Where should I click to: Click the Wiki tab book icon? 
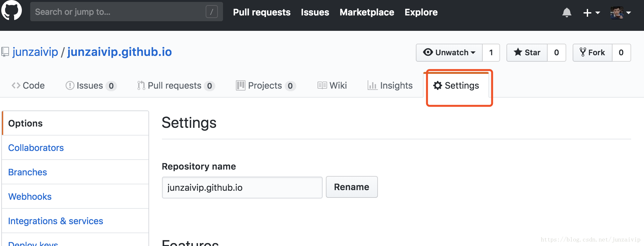(322, 85)
